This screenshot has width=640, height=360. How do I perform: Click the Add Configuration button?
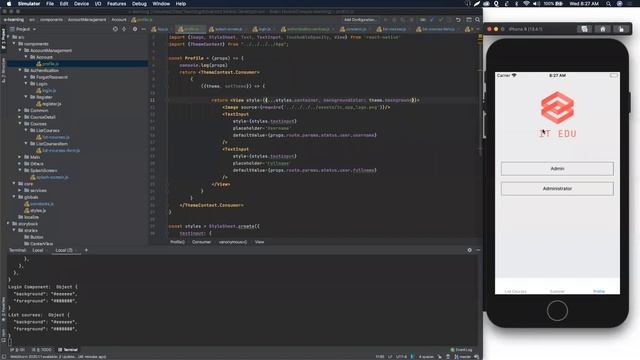tap(359, 20)
